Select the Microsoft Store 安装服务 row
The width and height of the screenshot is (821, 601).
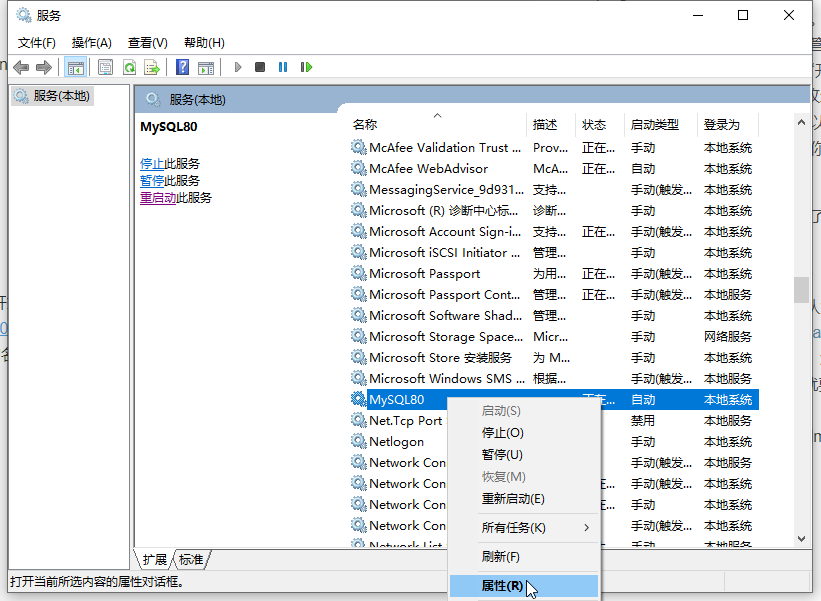(x=554, y=358)
